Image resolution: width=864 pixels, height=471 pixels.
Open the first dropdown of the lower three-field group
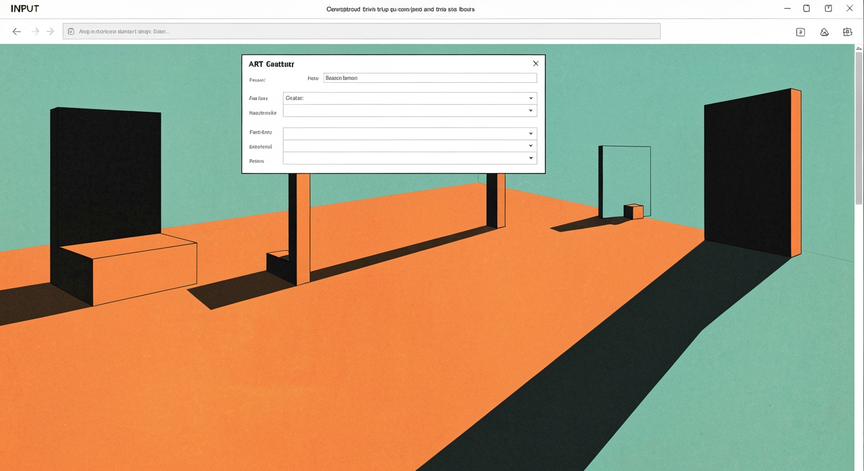click(x=410, y=133)
